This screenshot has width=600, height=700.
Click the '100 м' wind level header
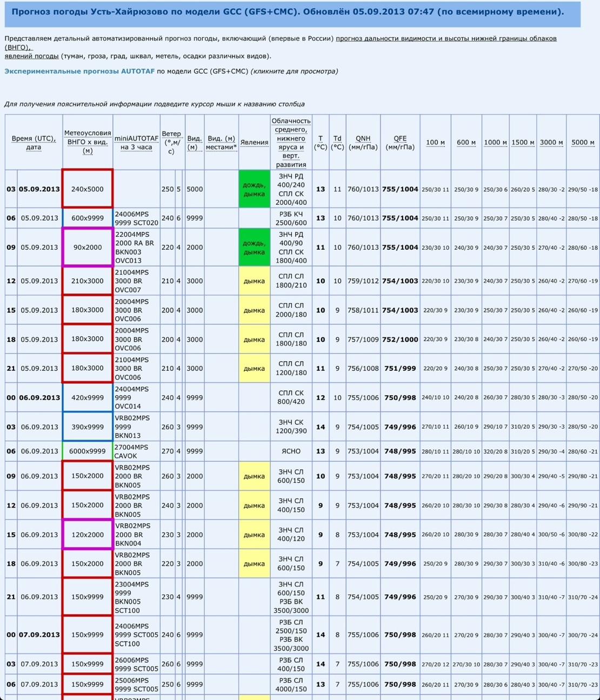tap(435, 143)
